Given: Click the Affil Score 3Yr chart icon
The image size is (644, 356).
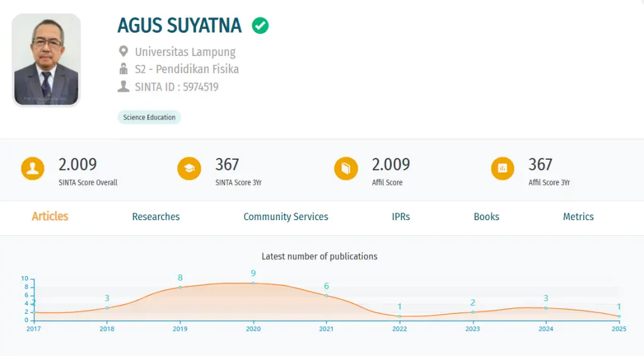Looking at the screenshot, I should tap(502, 169).
